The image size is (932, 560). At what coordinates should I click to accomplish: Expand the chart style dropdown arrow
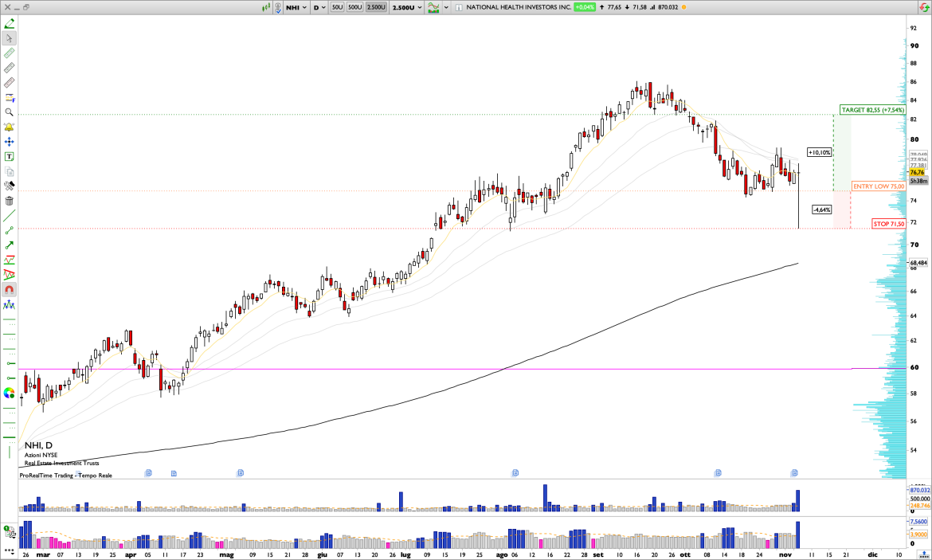pos(447,7)
